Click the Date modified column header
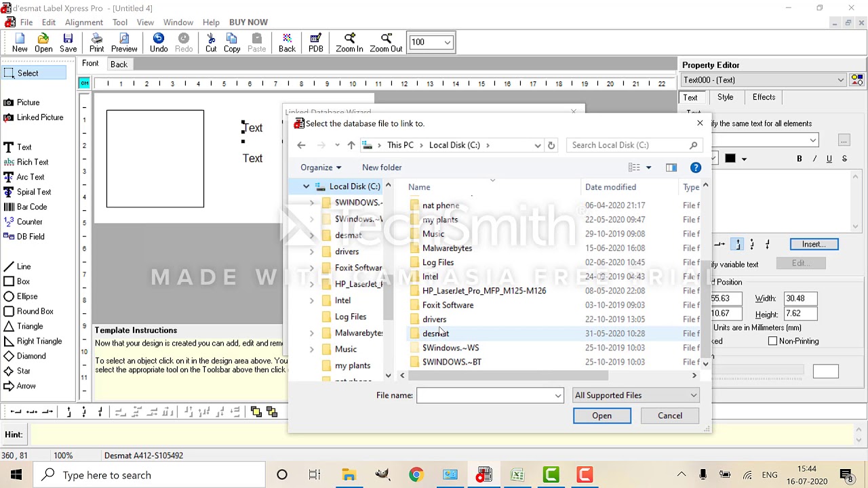 click(610, 187)
